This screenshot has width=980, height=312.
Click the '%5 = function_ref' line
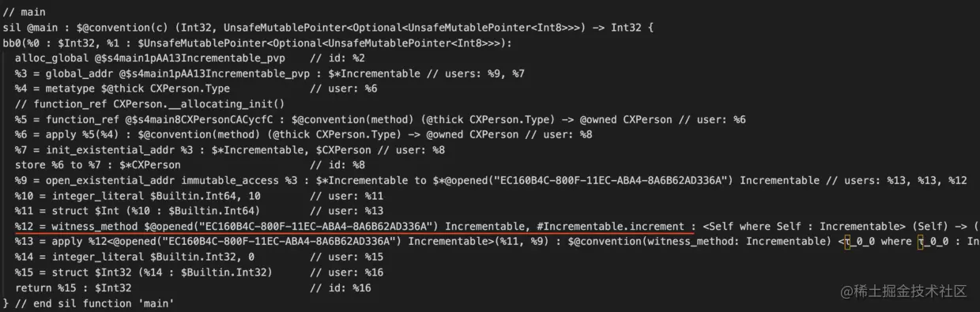(x=380, y=119)
